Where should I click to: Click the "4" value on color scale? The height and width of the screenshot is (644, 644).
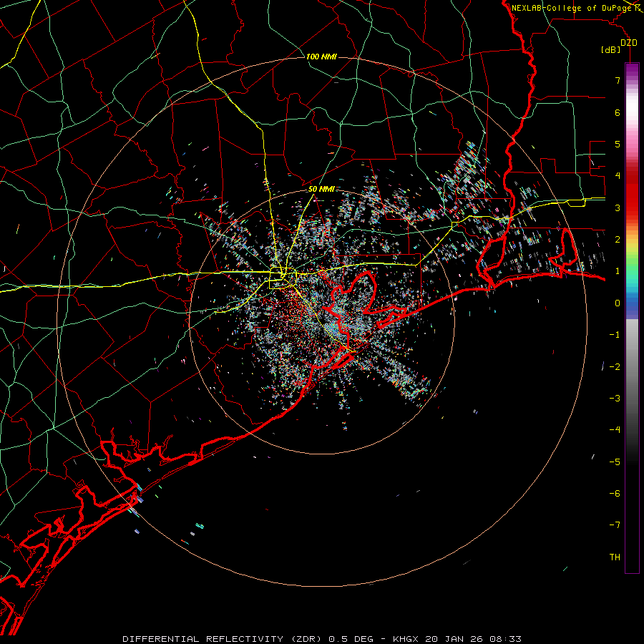coord(618,176)
